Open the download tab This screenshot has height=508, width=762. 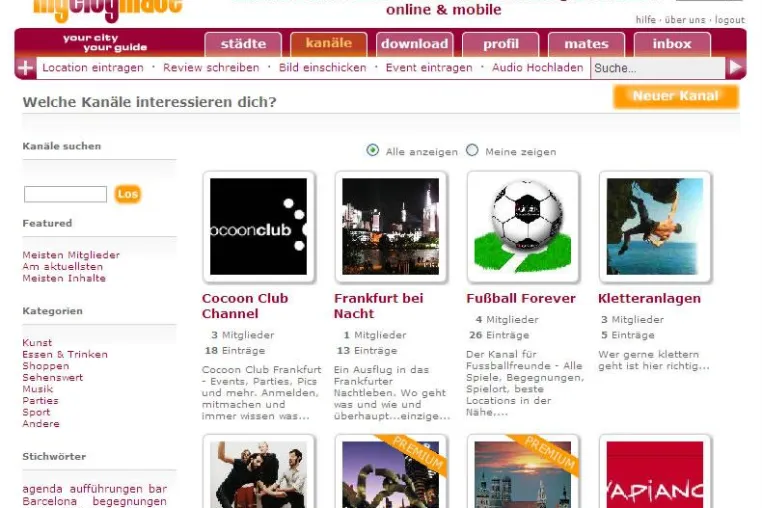[x=415, y=44]
